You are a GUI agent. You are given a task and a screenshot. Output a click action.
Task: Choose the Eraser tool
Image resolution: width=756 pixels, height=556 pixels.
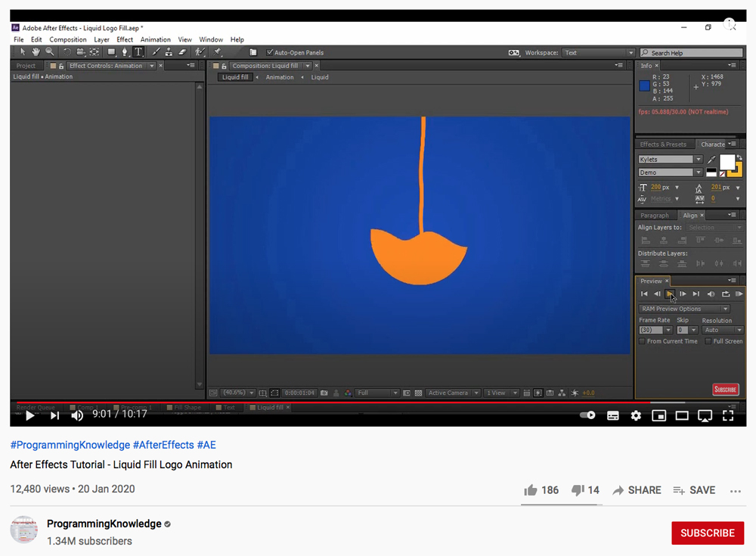pyautogui.click(x=182, y=52)
